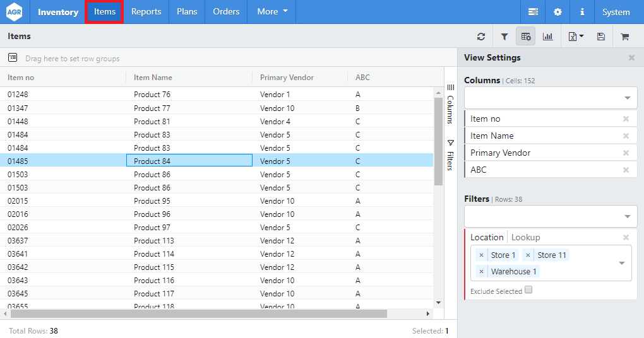Open the shopping cart icon
This screenshot has height=338, width=644.
pyautogui.click(x=624, y=37)
